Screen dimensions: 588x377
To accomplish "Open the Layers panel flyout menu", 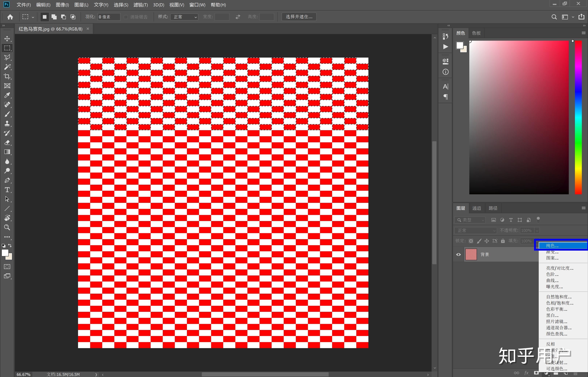I will click(583, 208).
